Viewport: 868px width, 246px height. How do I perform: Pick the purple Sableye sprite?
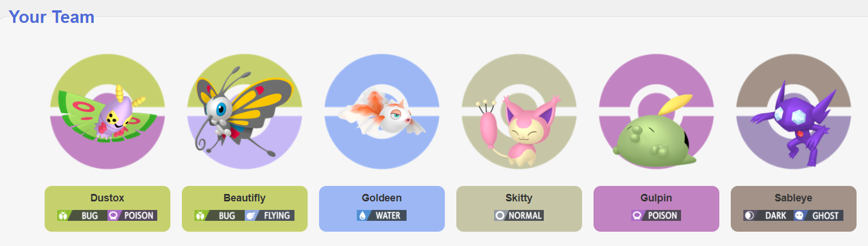pyautogui.click(x=793, y=123)
